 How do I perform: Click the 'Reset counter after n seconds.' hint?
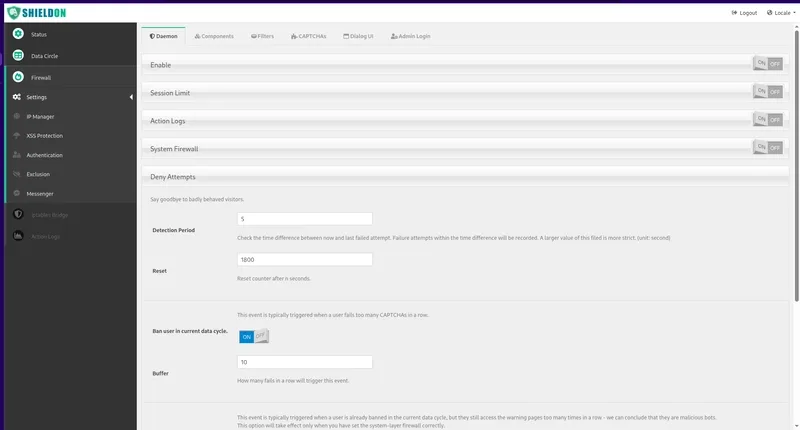(274, 279)
